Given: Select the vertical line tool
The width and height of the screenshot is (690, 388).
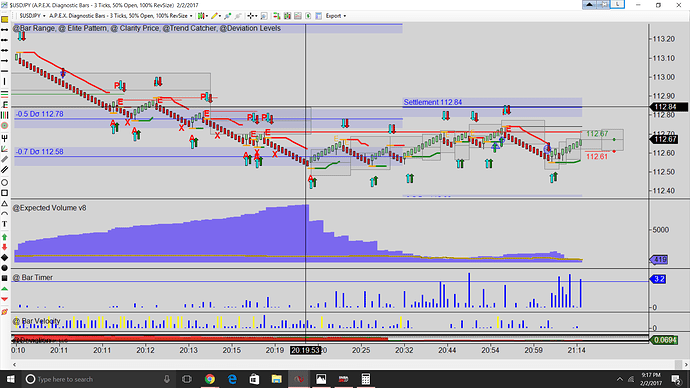Looking at the screenshot, I should (x=4, y=81).
